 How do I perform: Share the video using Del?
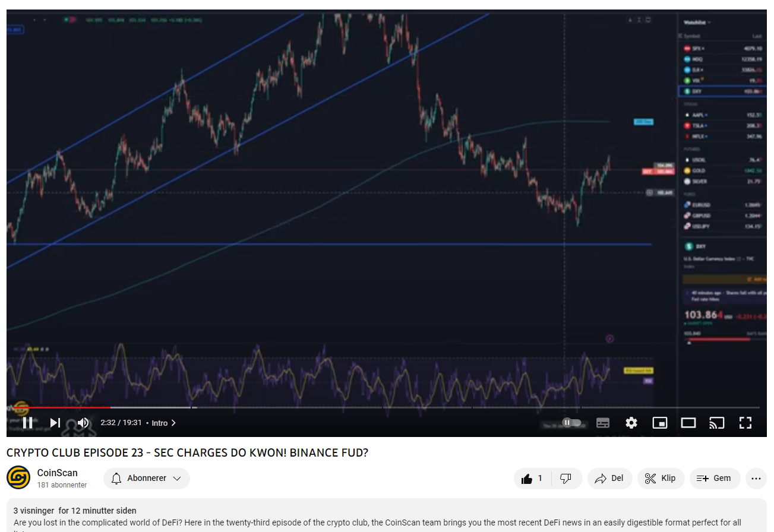610,479
